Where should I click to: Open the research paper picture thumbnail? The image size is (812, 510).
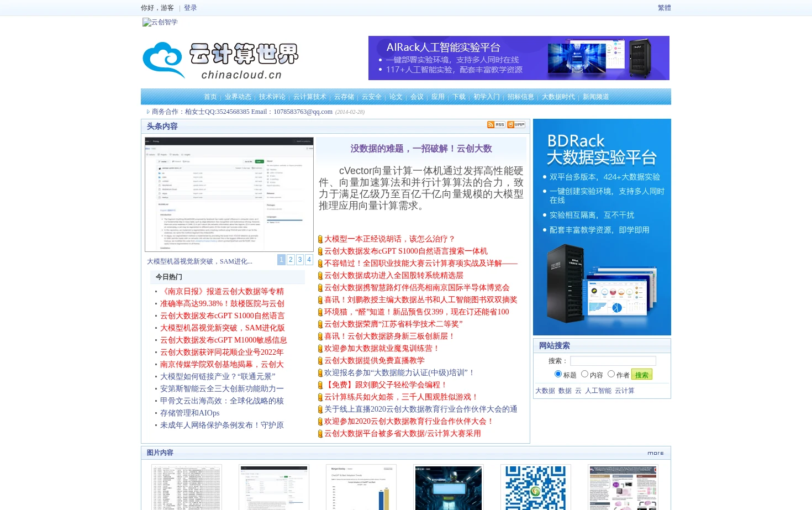[x=623, y=487]
